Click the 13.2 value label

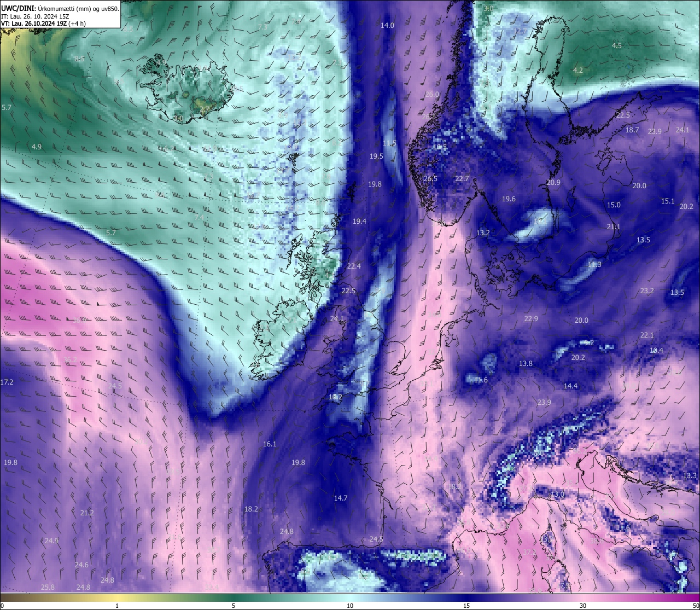[483, 233]
